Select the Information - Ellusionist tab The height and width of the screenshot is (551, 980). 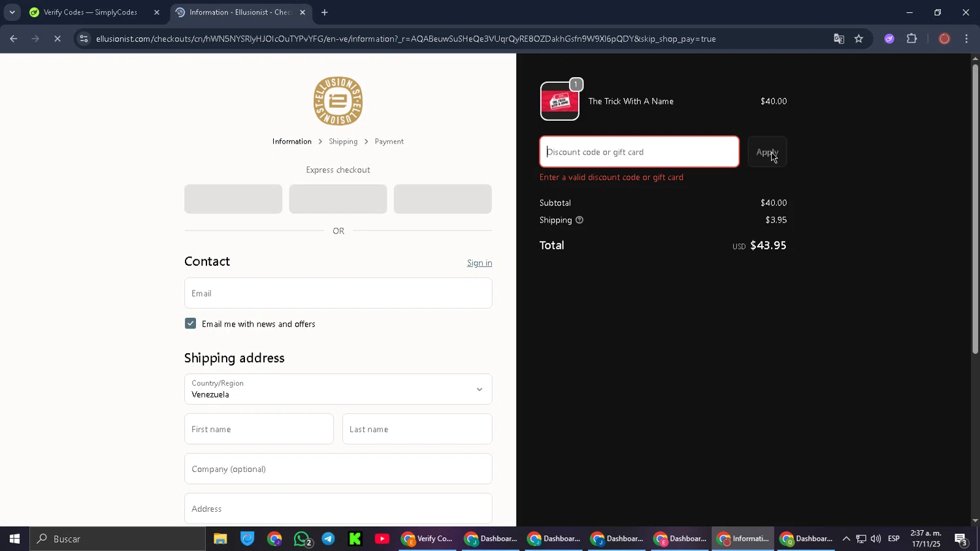[x=240, y=12]
